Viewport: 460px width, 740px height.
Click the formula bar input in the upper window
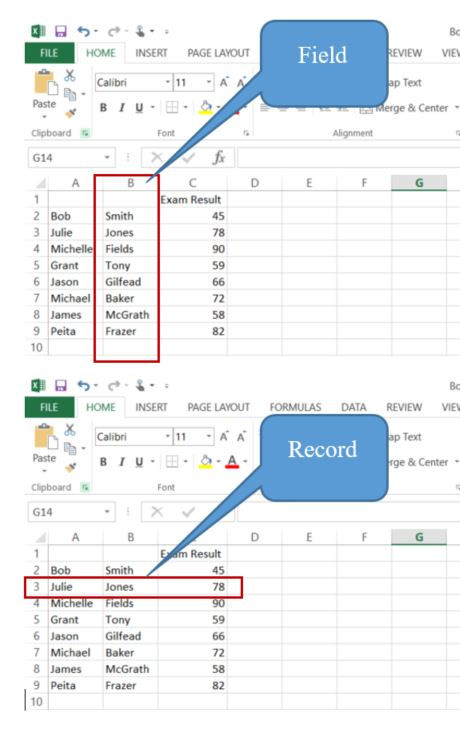tap(348, 157)
